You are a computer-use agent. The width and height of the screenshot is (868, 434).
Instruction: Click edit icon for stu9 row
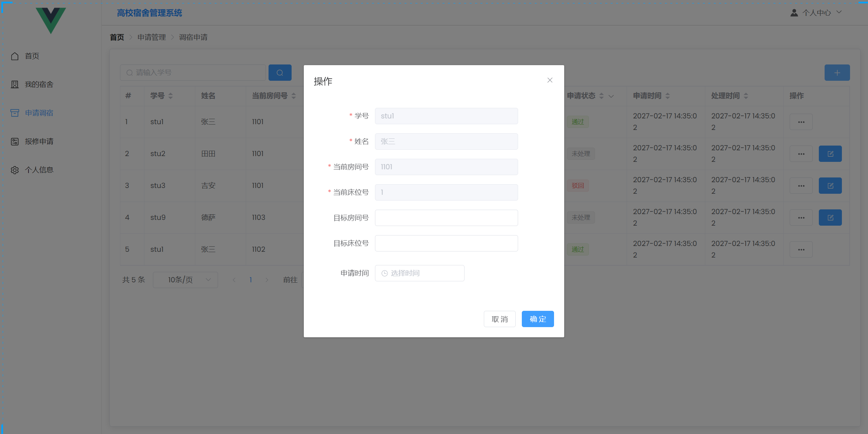(830, 218)
